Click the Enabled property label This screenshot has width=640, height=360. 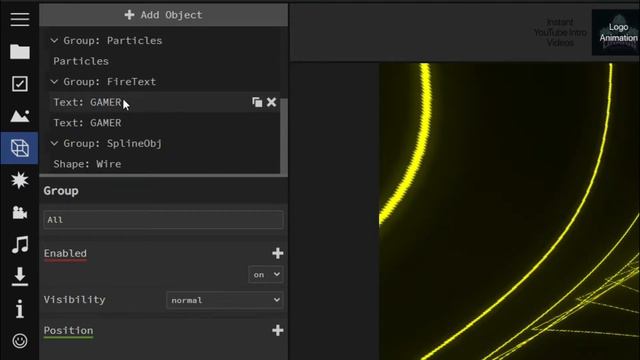(x=65, y=253)
